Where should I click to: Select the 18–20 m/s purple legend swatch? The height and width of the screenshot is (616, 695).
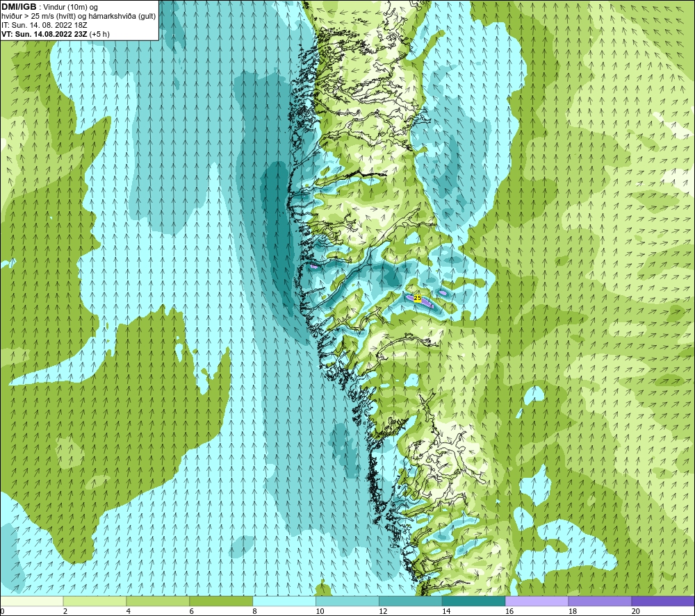[600, 601]
